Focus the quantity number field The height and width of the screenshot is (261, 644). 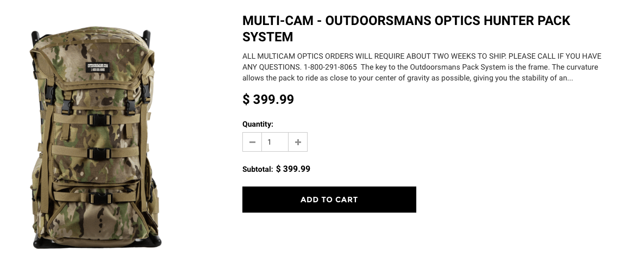275,142
